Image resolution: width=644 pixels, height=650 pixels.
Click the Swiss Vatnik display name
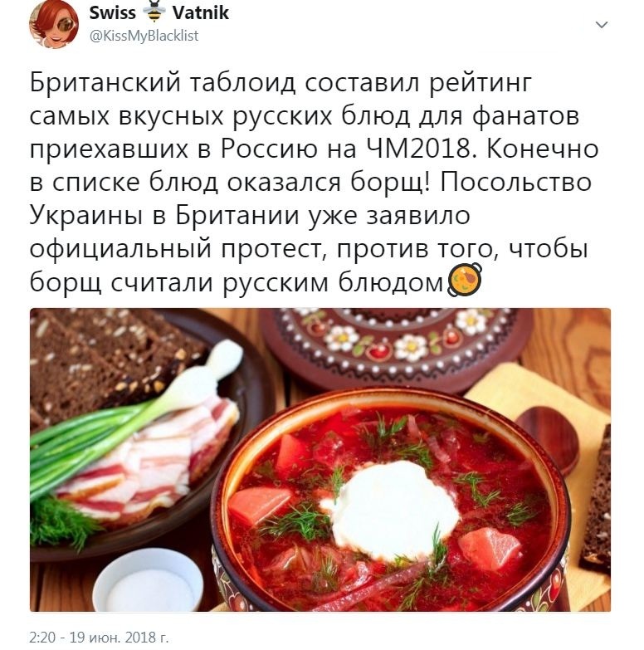coord(159,12)
